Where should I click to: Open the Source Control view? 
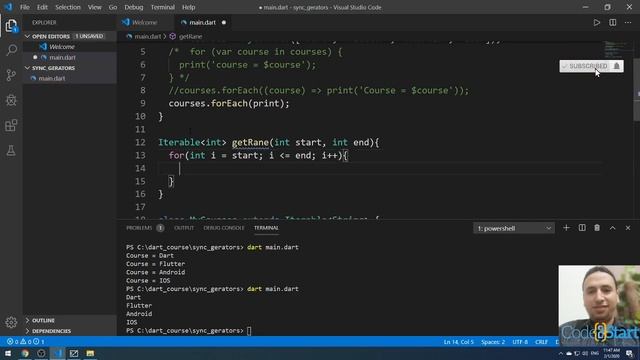[x=11, y=75]
